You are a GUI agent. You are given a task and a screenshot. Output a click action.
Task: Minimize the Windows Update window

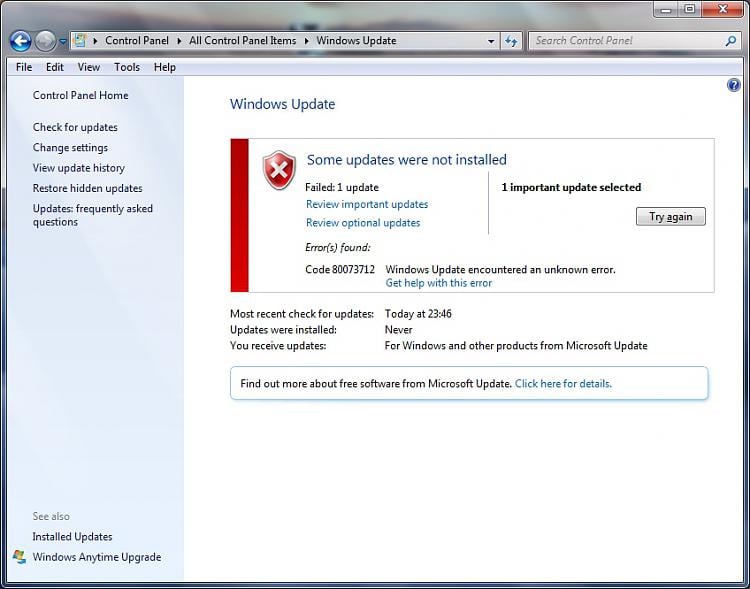tap(666, 9)
